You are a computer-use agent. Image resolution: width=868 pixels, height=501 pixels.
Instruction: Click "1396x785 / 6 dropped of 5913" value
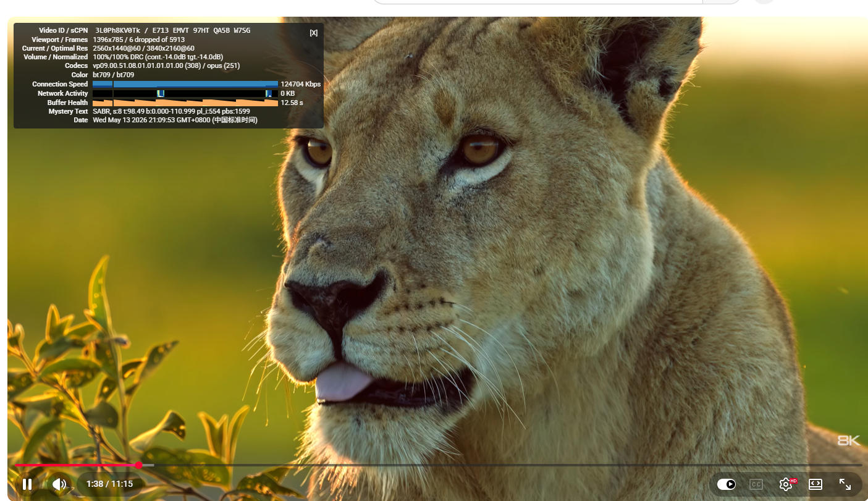pyautogui.click(x=138, y=40)
